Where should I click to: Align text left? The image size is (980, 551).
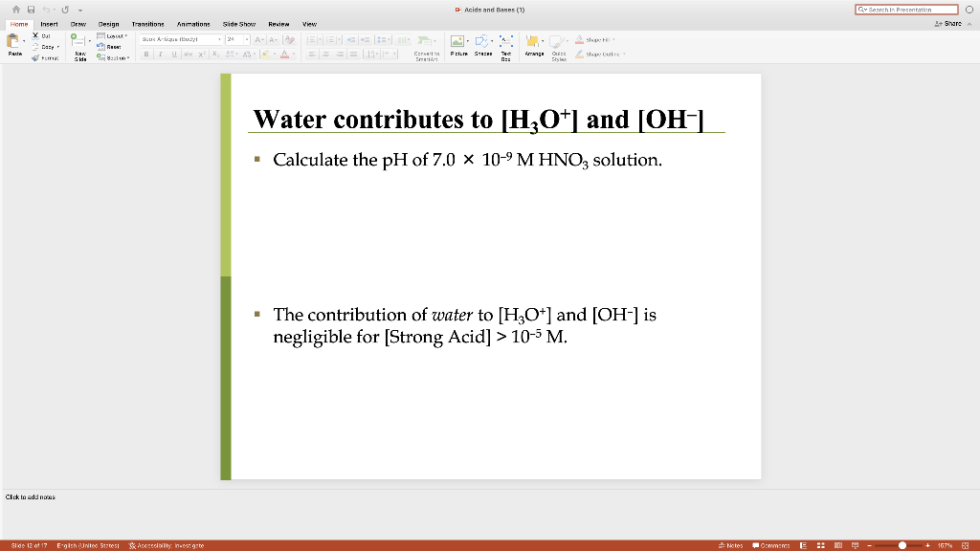click(312, 55)
